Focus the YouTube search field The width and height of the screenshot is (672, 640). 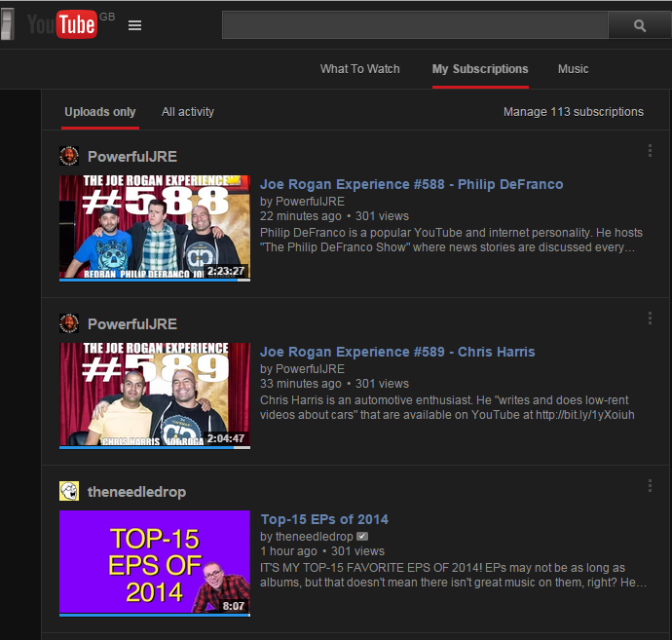coord(415,25)
